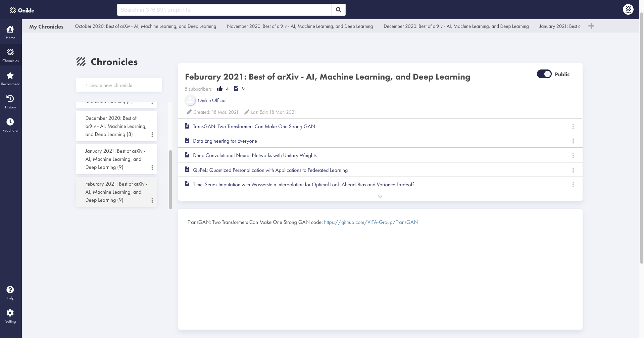Screen dimensions: 644x338
Task: Toggle the Public visibility switch
Action: click(544, 74)
